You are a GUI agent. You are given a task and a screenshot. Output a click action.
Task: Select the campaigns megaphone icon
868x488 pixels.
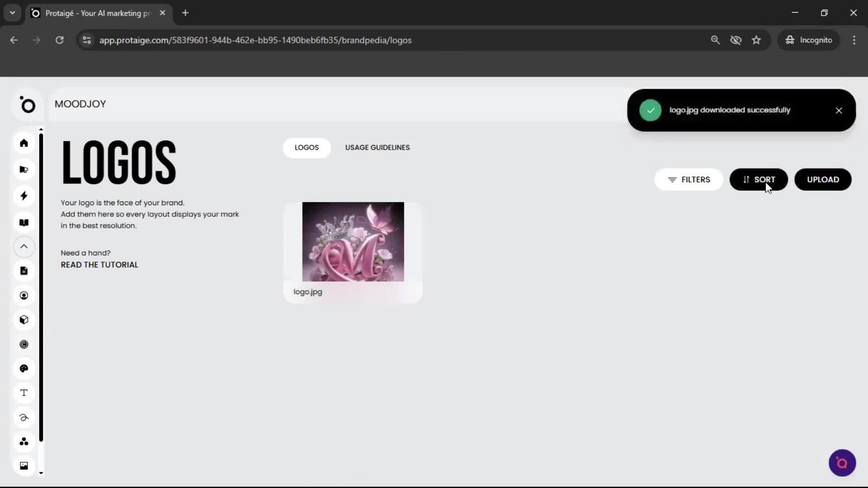coord(24,169)
